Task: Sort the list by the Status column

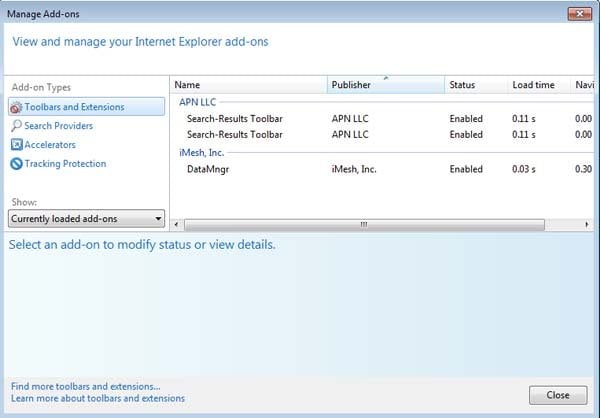Action: pyautogui.click(x=476, y=85)
